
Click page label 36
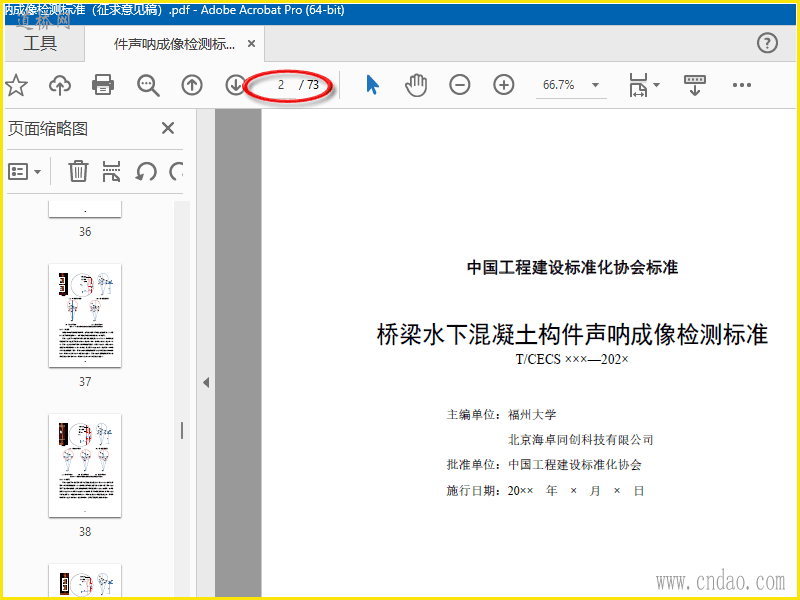tap(85, 232)
